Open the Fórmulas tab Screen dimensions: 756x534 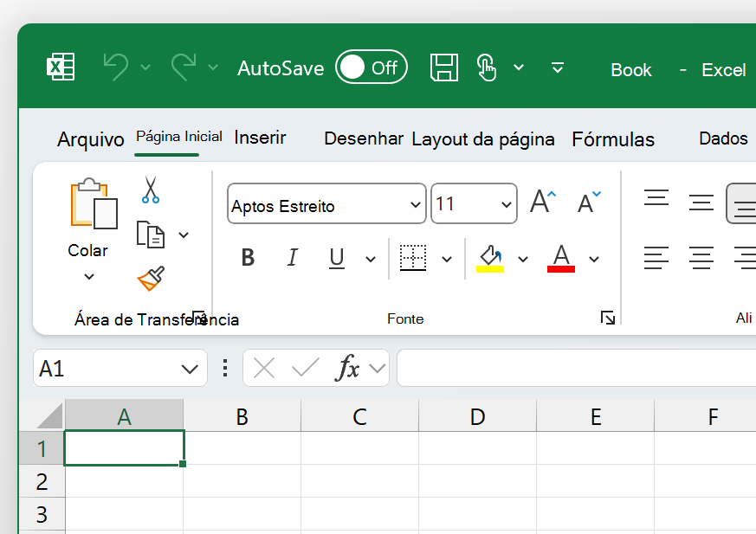pyautogui.click(x=613, y=139)
